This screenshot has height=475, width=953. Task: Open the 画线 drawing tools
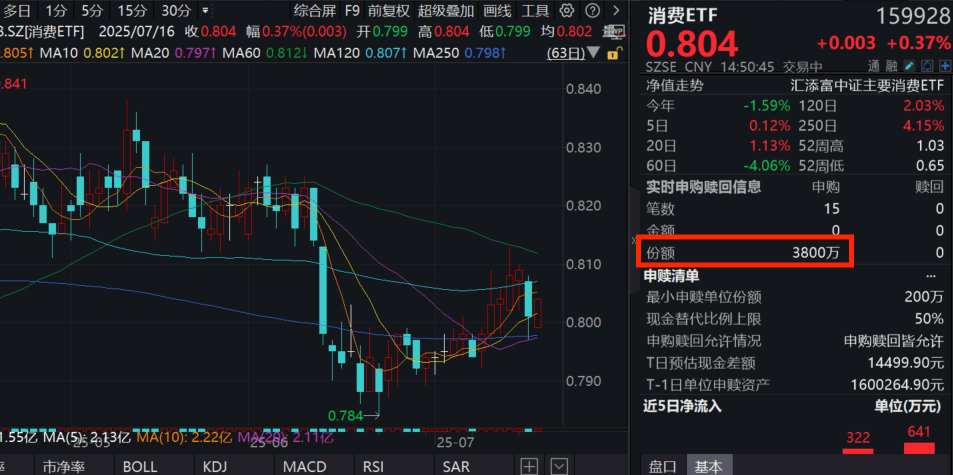(496, 11)
